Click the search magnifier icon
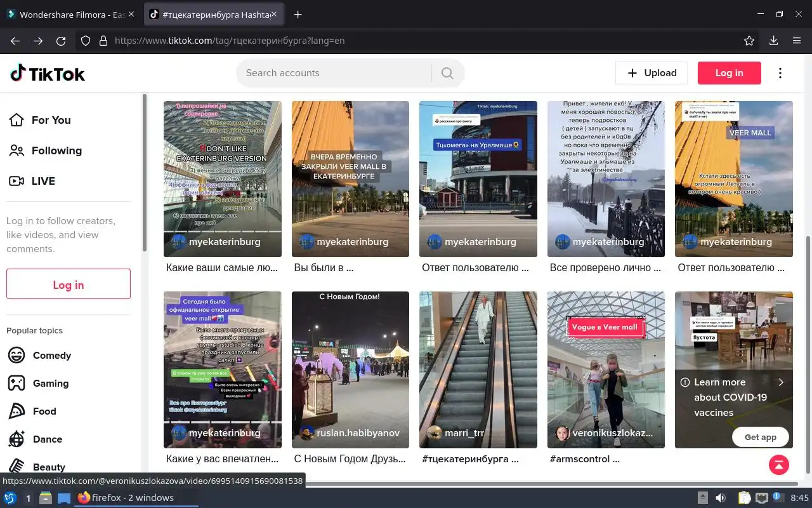The image size is (812, 508). (x=447, y=73)
